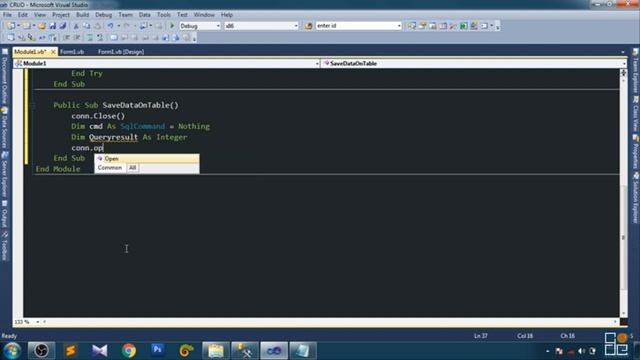Open the Window menu

[x=204, y=15]
